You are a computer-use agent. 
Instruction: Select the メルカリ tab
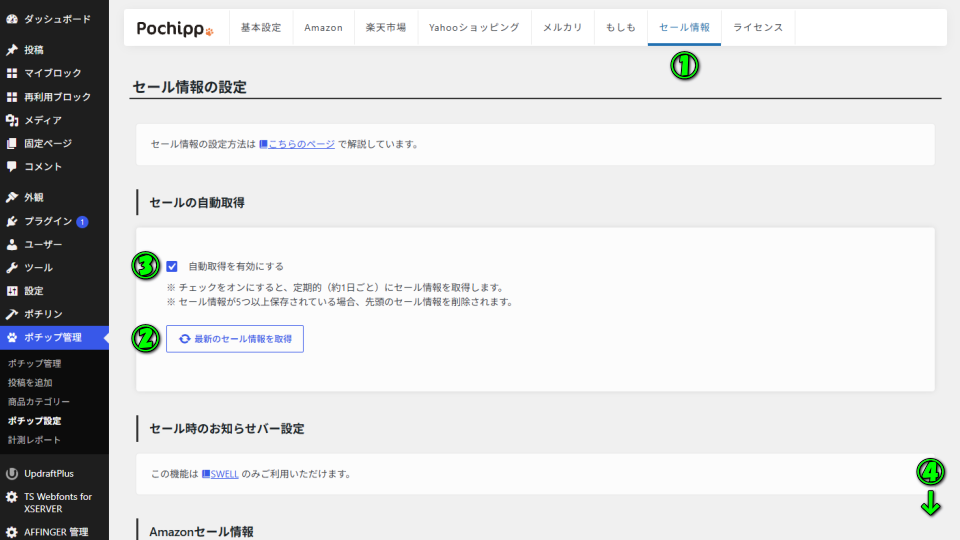tap(563, 28)
